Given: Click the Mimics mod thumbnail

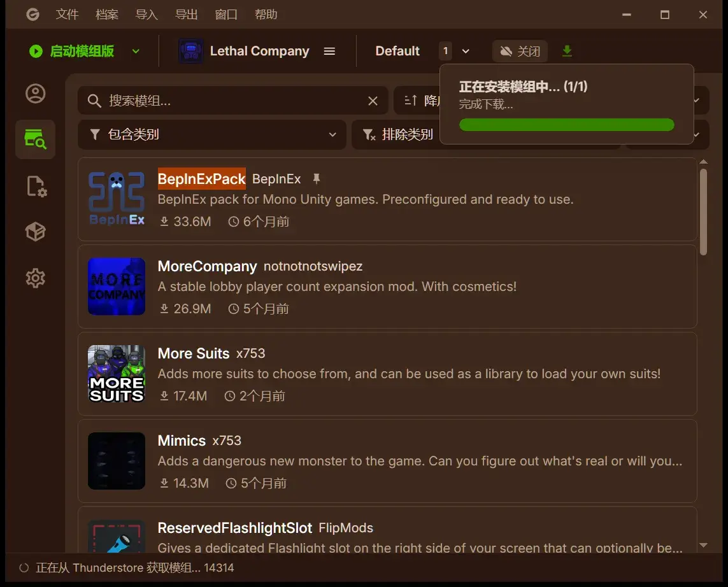Looking at the screenshot, I should [117, 461].
